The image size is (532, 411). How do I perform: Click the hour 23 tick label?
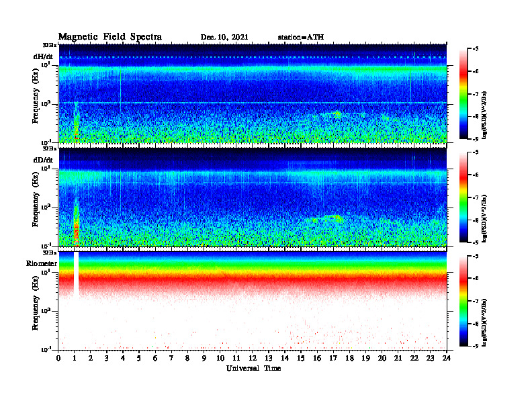(430, 358)
